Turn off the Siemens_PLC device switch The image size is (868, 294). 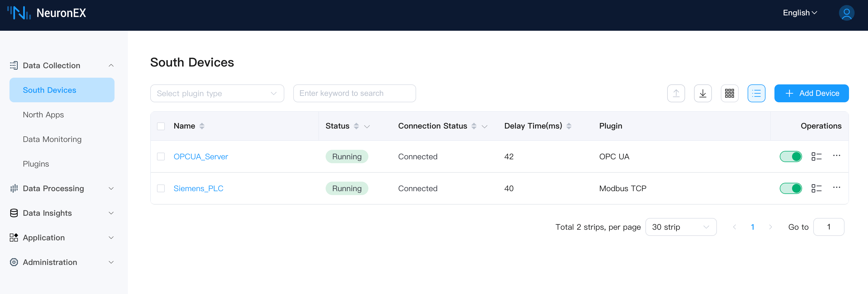click(790, 188)
